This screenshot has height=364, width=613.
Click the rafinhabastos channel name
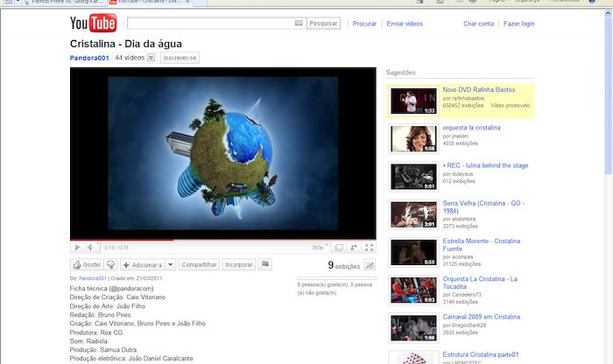click(x=468, y=98)
